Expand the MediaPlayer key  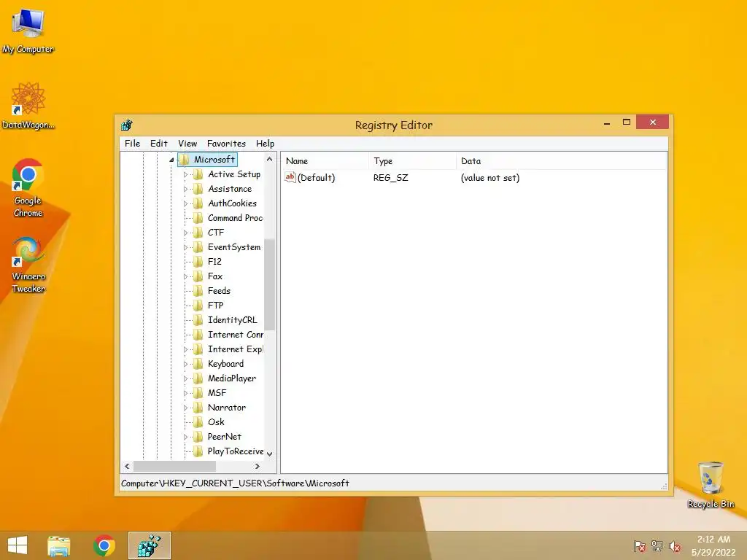click(185, 378)
